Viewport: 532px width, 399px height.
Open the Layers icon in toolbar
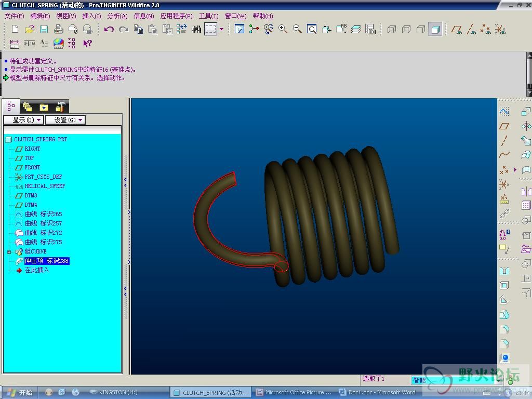point(355,29)
